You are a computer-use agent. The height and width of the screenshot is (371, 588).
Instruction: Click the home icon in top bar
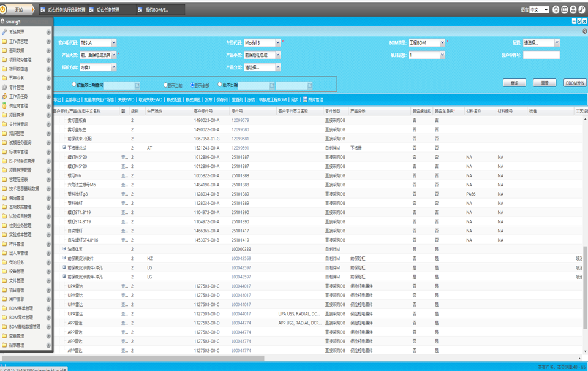556,10
